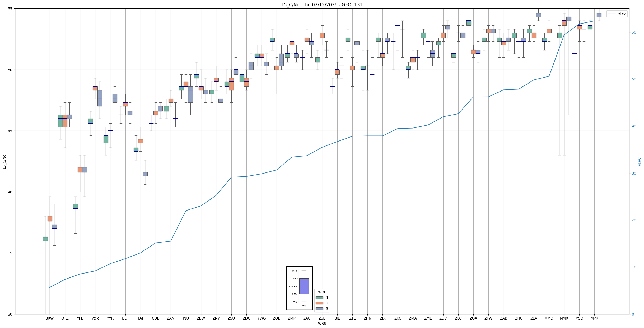
Task: Click the green WRE 1 legend swatch
Action: pos(319,298)
